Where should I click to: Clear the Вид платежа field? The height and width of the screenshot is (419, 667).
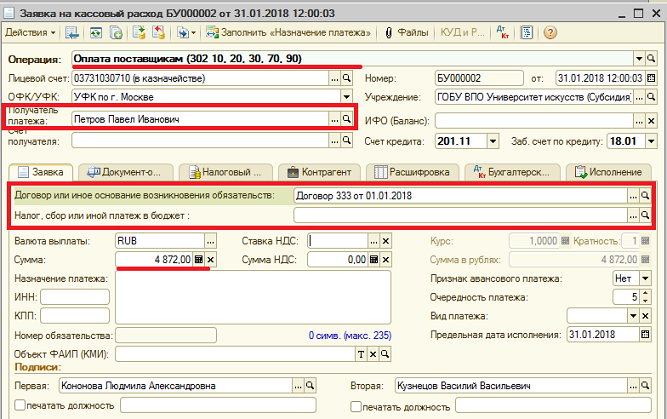tap(645, 316)
